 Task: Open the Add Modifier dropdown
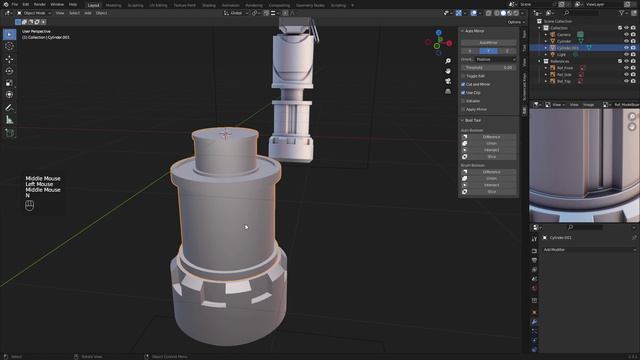(x=589, y=249)
